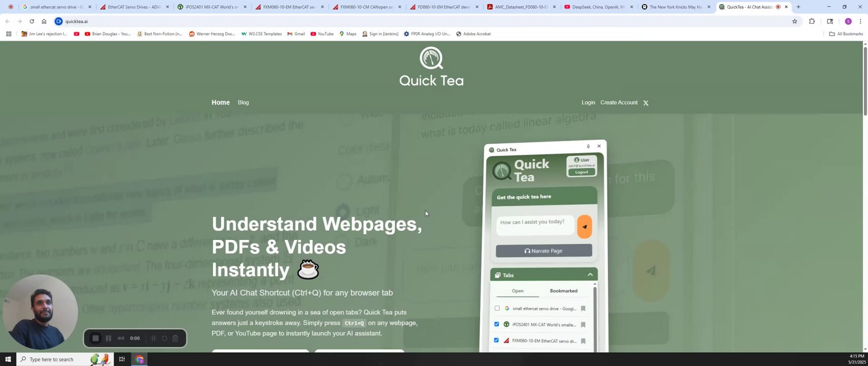
Task: Go to the browser home page
Action: (x=44, y=21)
